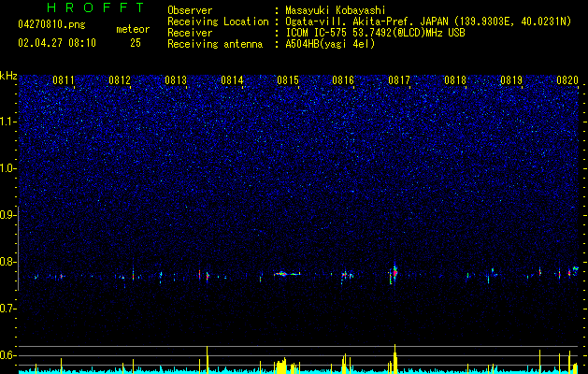Click the date stamp 02.04.27 08:10
The image size is (588, 374).
point(57,43)
